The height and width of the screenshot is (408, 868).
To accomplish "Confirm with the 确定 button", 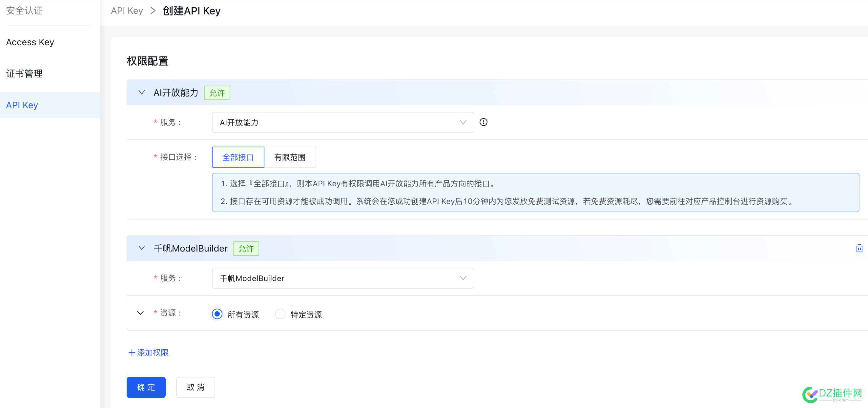I will click(146, 387).
